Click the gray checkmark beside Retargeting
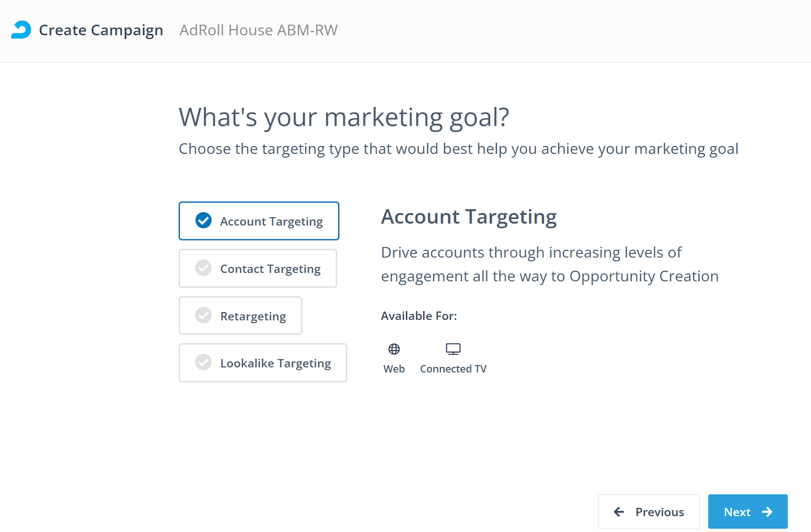The height and width of the screenshot is (532, 811). 203,315
